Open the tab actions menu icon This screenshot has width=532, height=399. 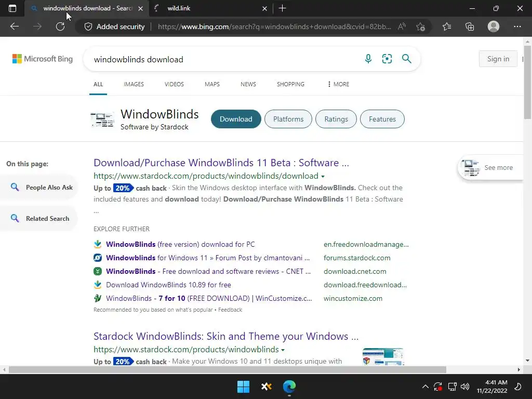coord(12,8)
